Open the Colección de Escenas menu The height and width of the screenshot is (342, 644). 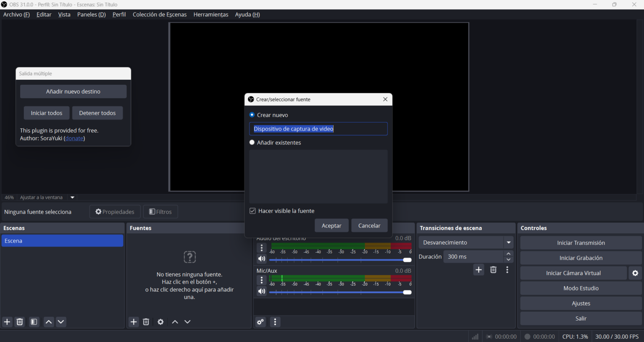[159, 15]
